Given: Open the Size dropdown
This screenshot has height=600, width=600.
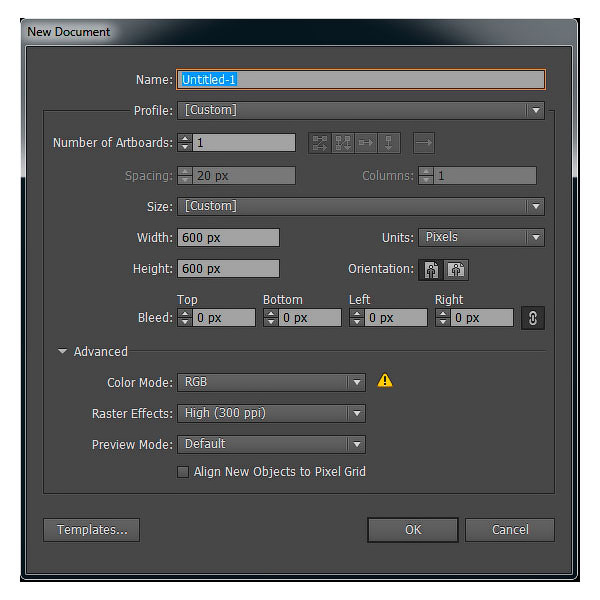Looking at the screenshot, I should point(360,207).
